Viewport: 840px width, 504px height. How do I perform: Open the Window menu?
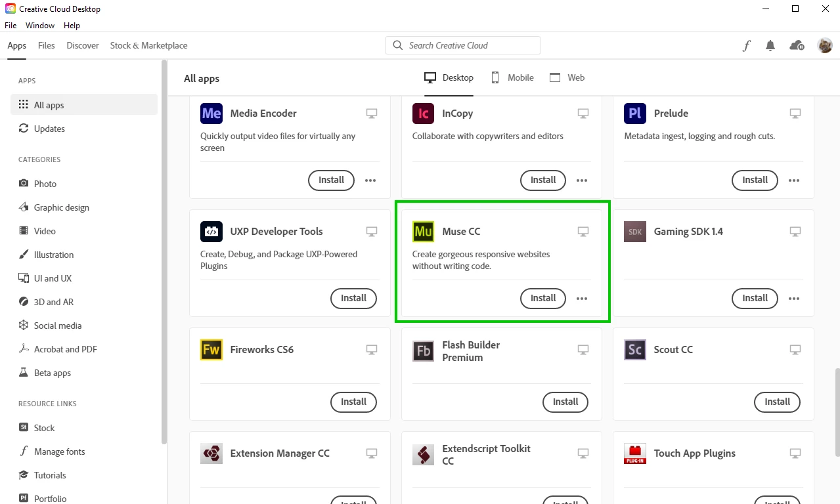40,26
